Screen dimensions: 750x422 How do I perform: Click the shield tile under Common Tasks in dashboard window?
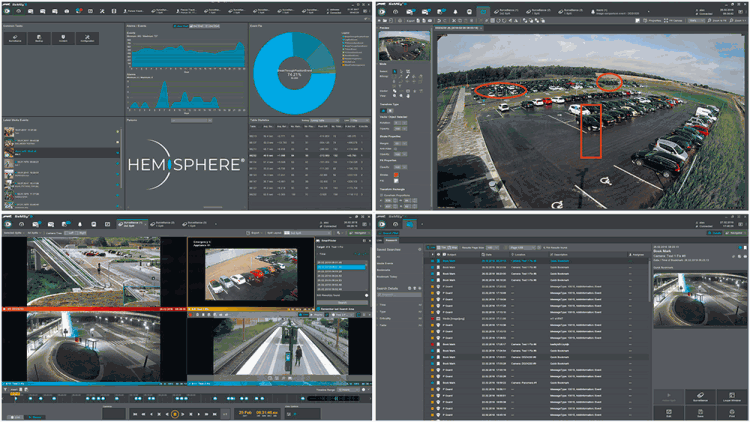coord(63,38)
